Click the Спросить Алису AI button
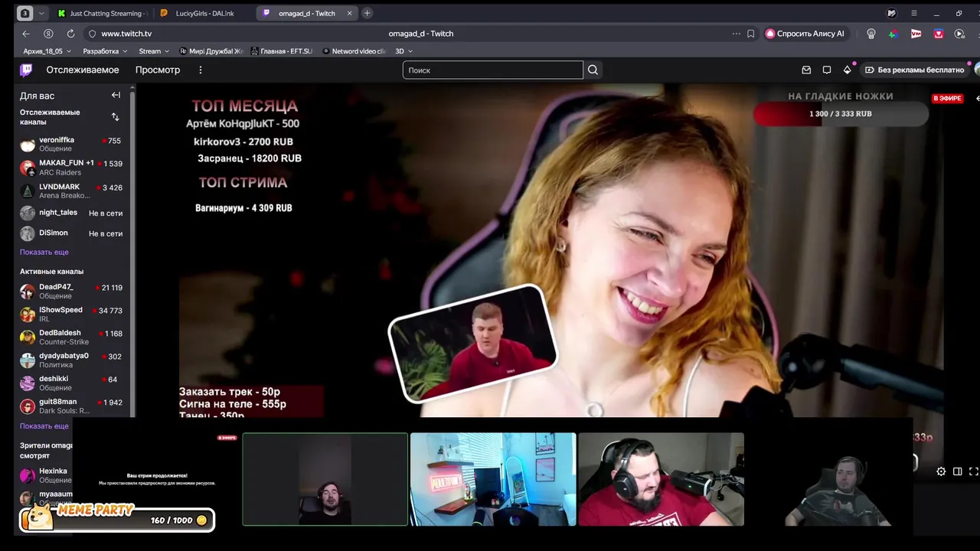The image size is (980, 551). (x=805, y=34)
